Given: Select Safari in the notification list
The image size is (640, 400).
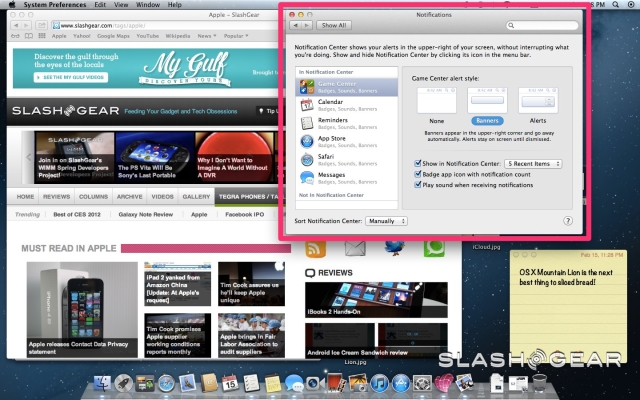Looking at the screenshot, I should [x=347, y=160].
